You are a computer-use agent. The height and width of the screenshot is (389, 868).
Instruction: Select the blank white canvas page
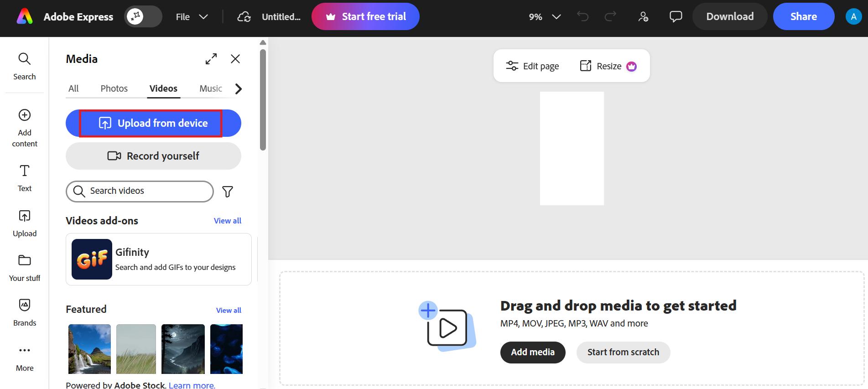[x=572, y=148]
